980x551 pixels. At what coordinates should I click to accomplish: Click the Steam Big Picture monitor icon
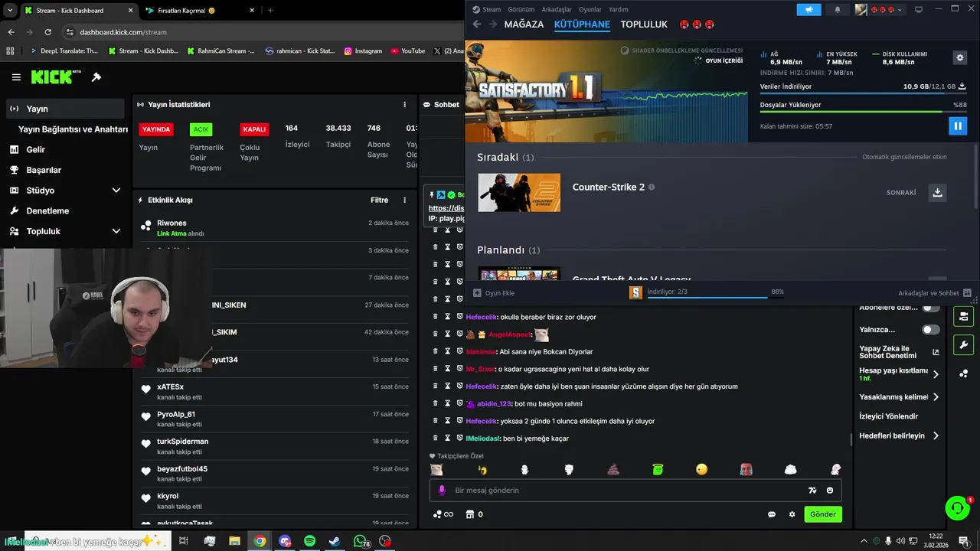(919, 9)
